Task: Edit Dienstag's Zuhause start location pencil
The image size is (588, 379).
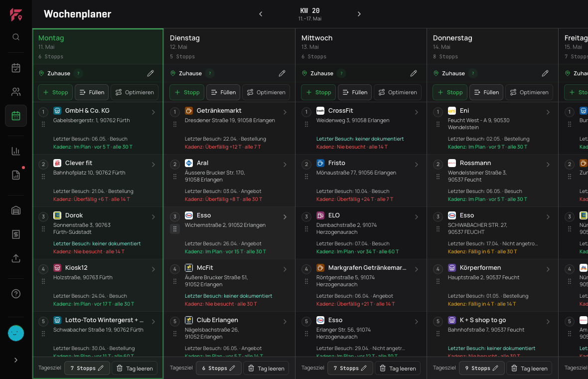Action: (282, 73)
